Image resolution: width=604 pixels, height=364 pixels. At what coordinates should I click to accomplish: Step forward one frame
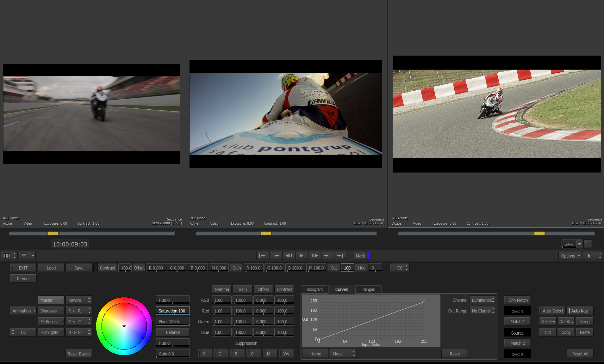click(x=314, y=256)
